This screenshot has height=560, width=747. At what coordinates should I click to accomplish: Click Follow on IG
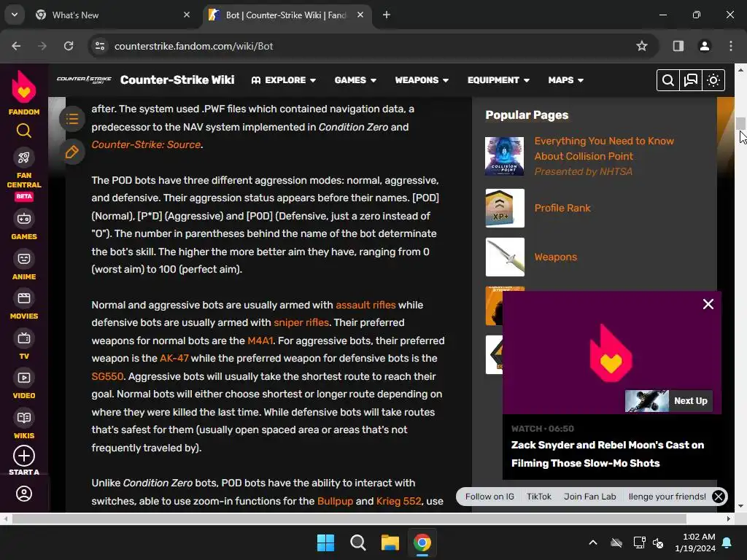click(x=489, y=496)
